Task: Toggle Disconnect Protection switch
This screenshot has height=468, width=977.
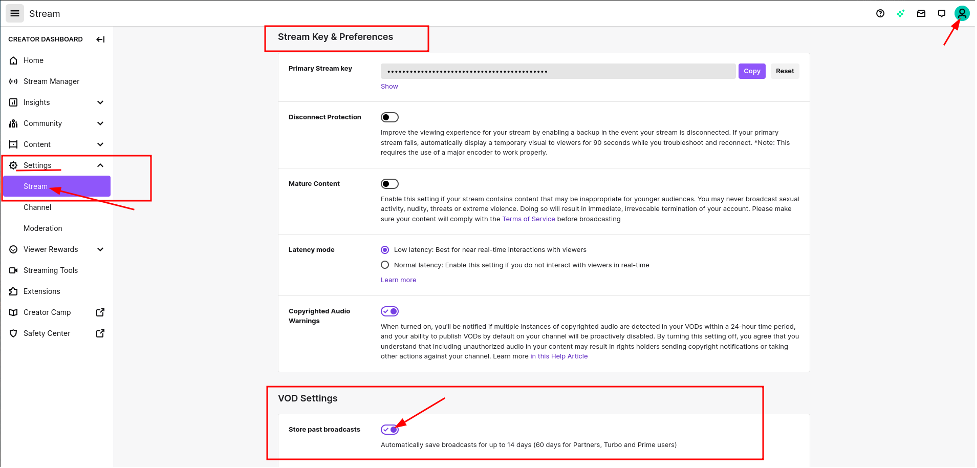Action: pos(389,117)
